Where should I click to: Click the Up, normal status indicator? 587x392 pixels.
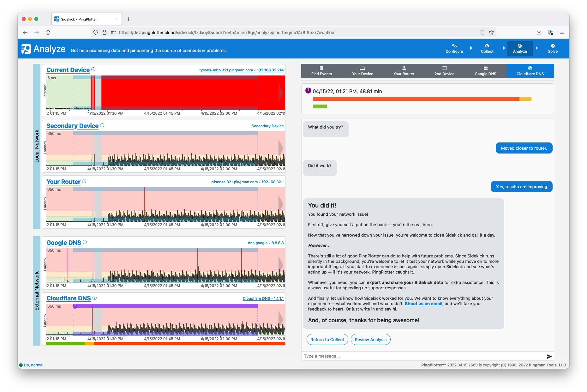coord(31,365)
